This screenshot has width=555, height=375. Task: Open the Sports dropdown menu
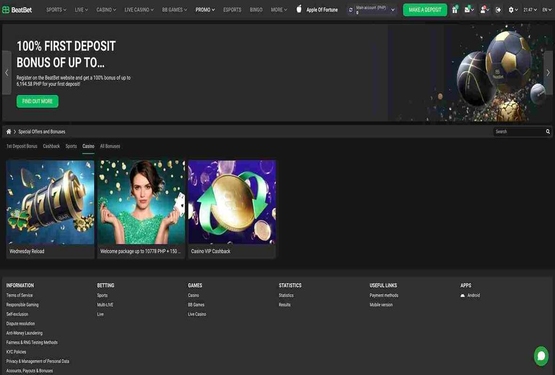[x=56, y=10]
